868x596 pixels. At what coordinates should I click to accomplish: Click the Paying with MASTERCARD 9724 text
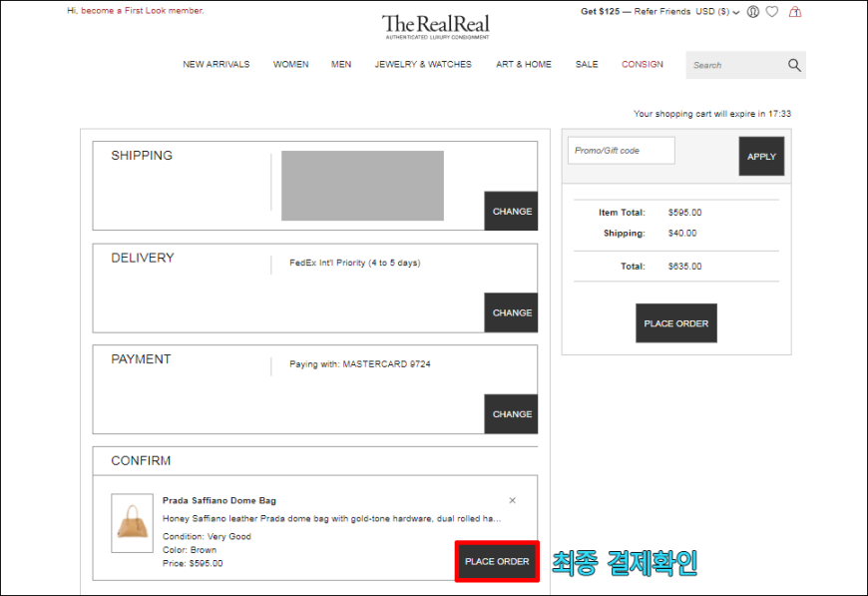coord(360,364)
